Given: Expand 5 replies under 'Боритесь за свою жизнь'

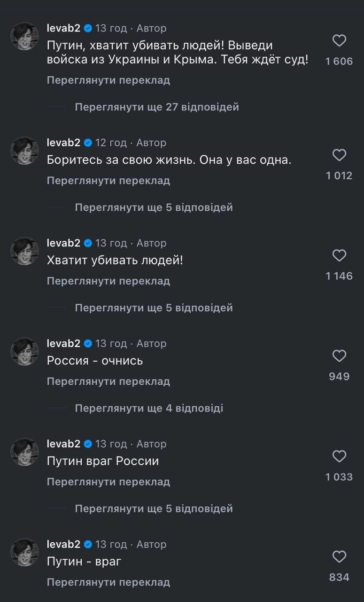Looking at the screenshot, I should pos(154,207).
